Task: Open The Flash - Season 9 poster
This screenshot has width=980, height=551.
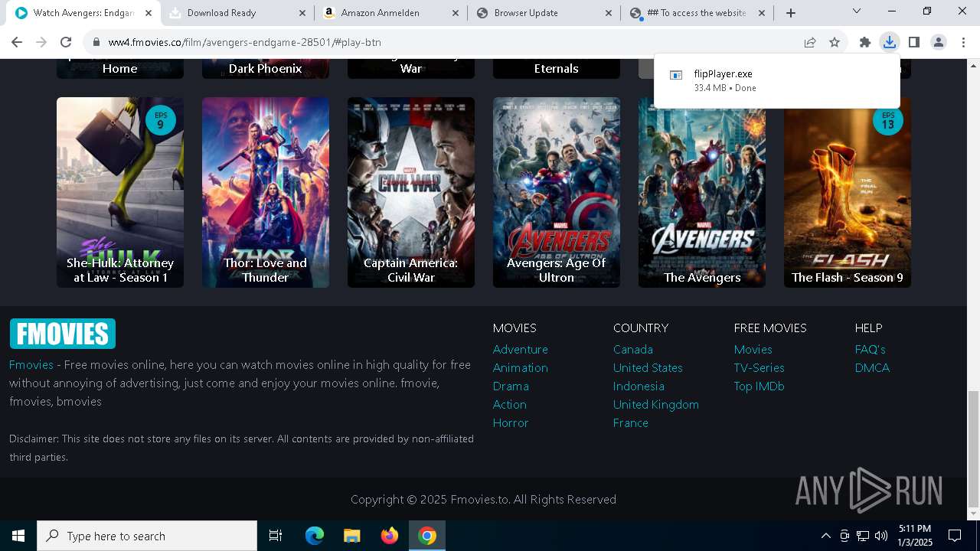Action: click(848, 192)
